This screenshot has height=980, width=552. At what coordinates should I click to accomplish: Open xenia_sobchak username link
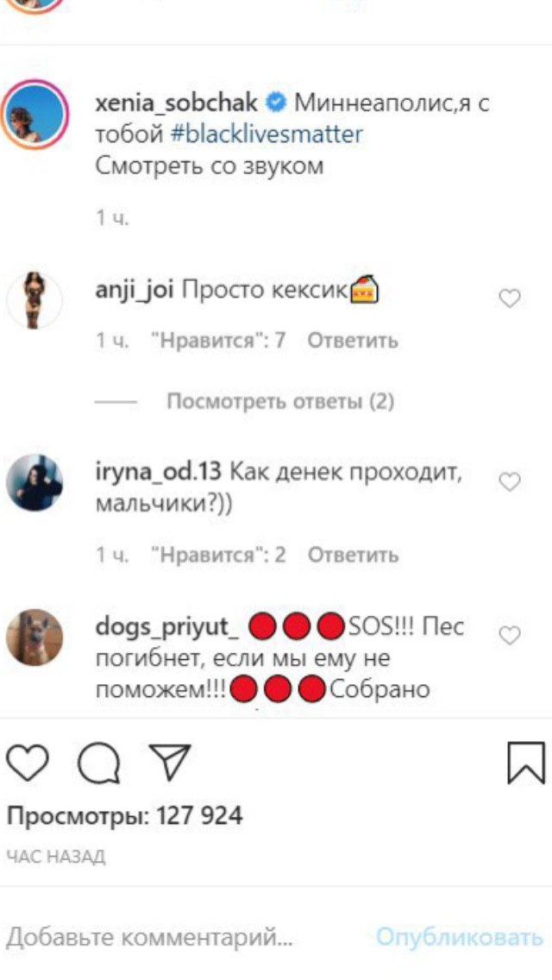point(176,104)
